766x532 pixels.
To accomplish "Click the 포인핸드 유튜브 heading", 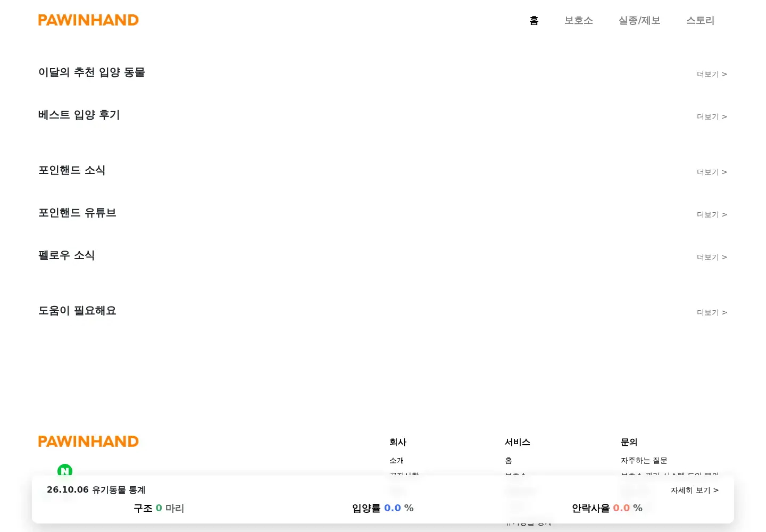I will (77, 213).
